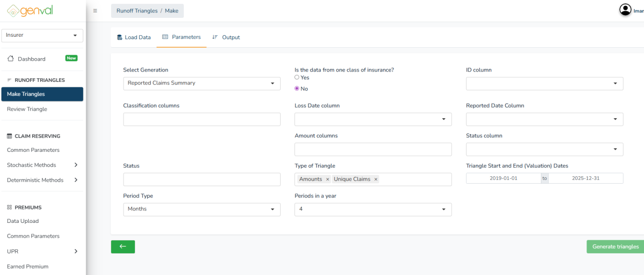The height and width of the screenshot is (275, 644).
Task: Click the hamburger menu icon
Action: click(x=95, y=11)
